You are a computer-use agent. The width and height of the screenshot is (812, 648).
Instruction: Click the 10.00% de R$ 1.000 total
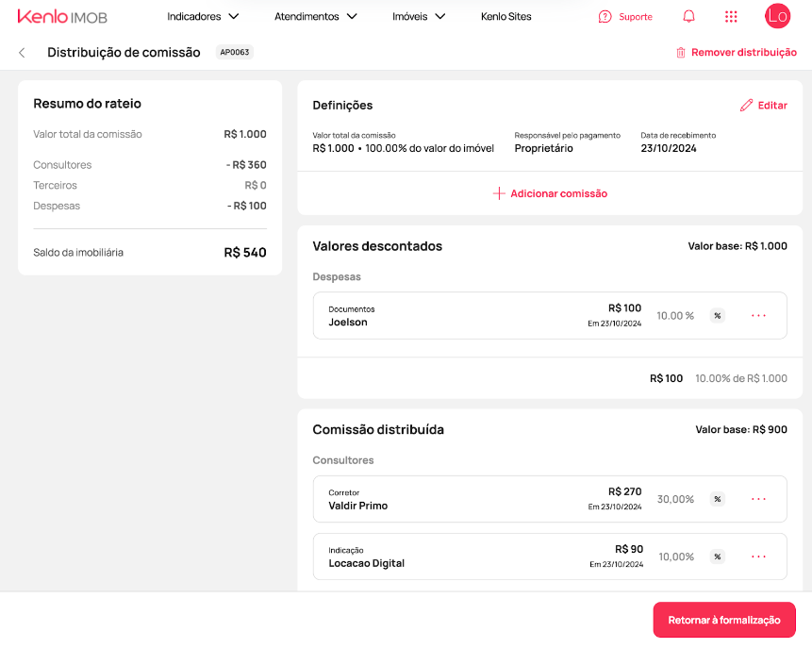[x=741, y=378]
